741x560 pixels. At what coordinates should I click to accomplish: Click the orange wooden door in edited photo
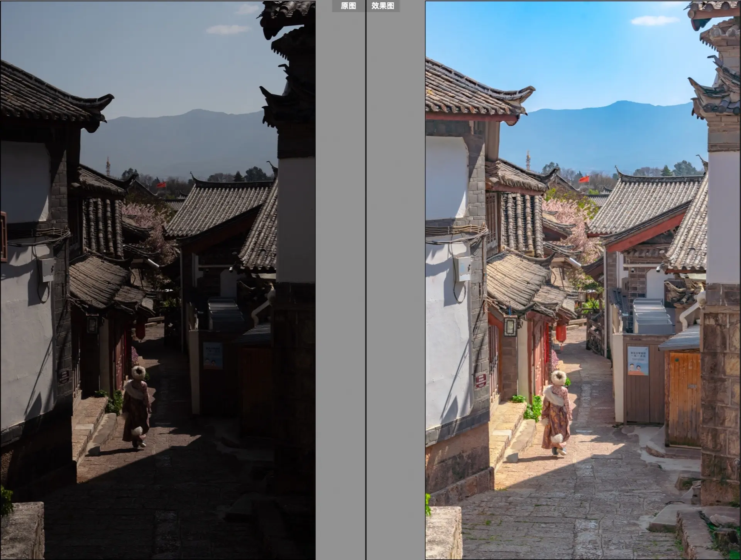685,397
